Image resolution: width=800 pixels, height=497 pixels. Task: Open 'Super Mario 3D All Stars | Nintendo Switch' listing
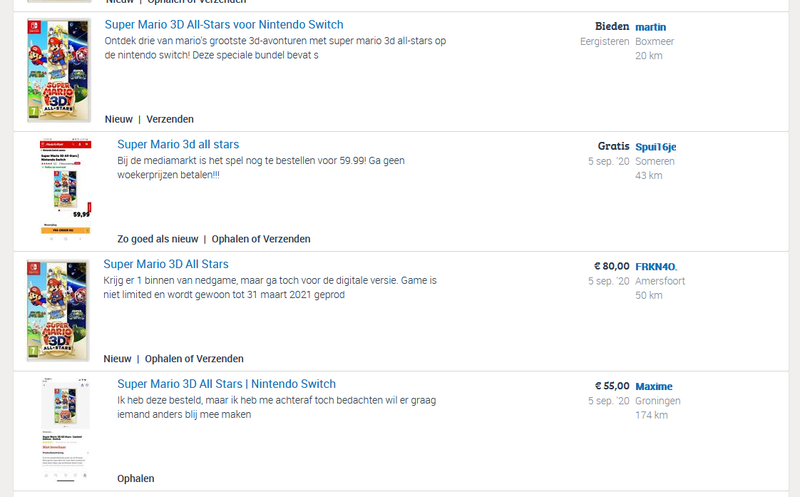pos(226,384)
